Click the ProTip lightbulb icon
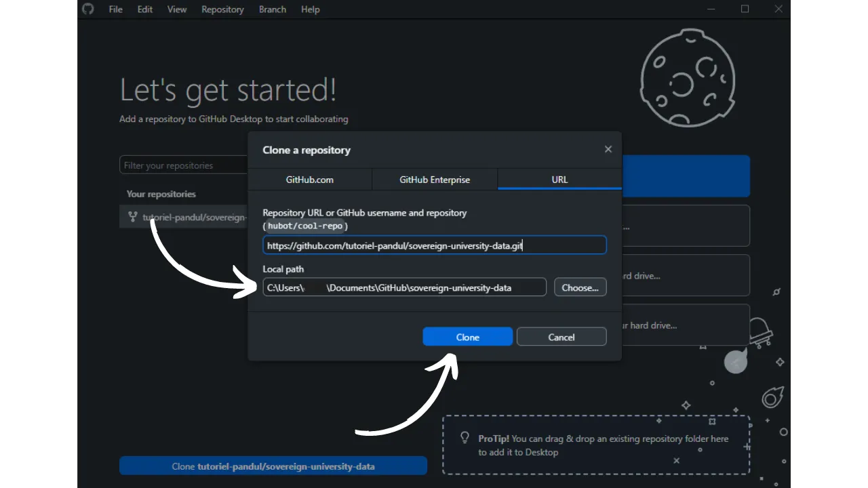Viewport: 868px width, 488px height. 465,438
